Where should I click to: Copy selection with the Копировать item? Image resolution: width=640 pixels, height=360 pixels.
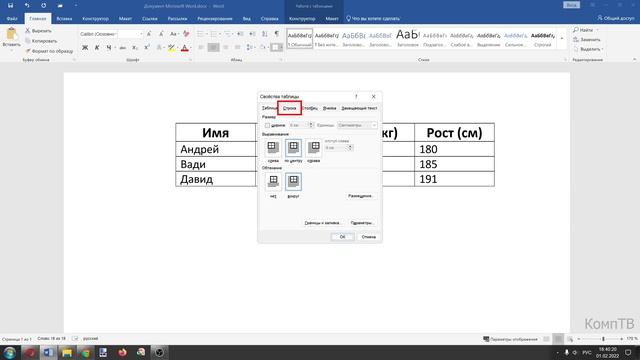point(41,41)
